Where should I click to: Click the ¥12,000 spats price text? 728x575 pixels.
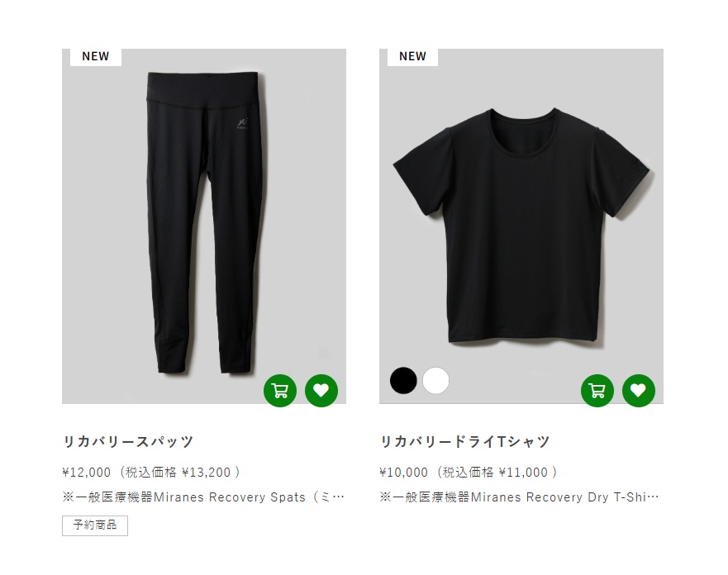(x=87, y=473)
